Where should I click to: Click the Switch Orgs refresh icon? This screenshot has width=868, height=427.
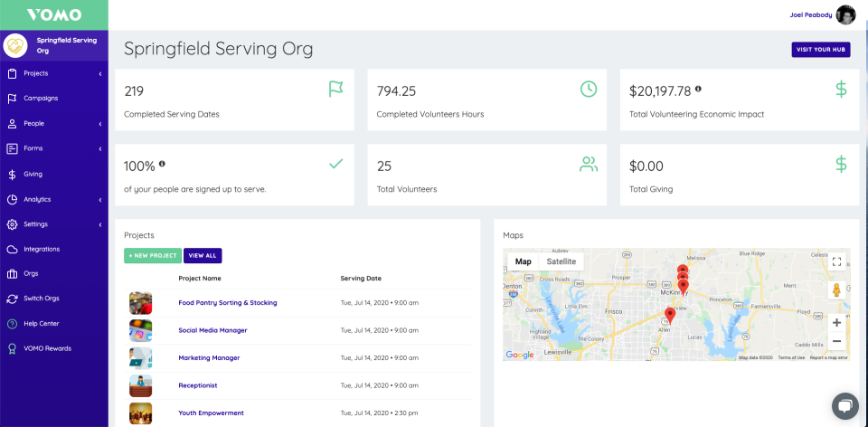13,299
